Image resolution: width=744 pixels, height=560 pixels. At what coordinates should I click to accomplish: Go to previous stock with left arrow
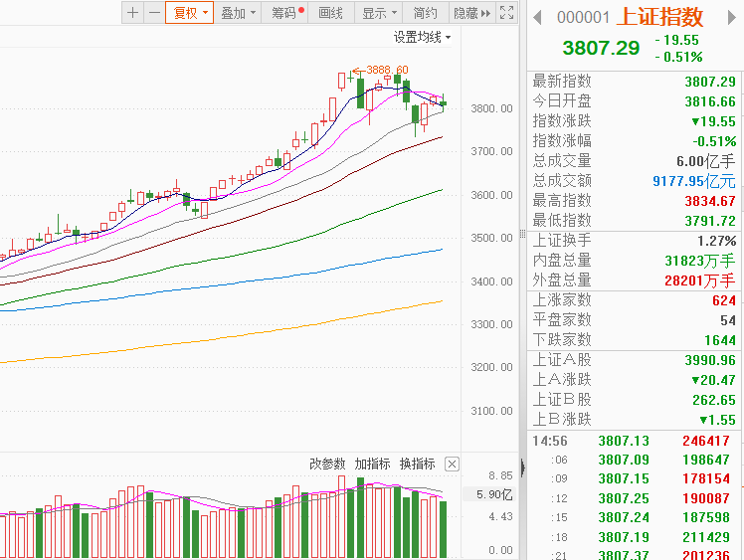click(537, 17)
